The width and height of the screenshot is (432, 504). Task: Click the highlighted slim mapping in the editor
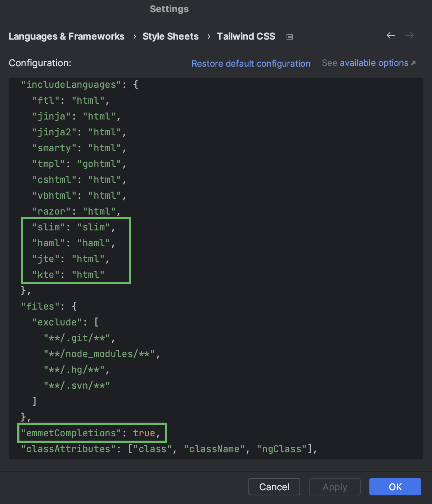click(x=74, y=227)
